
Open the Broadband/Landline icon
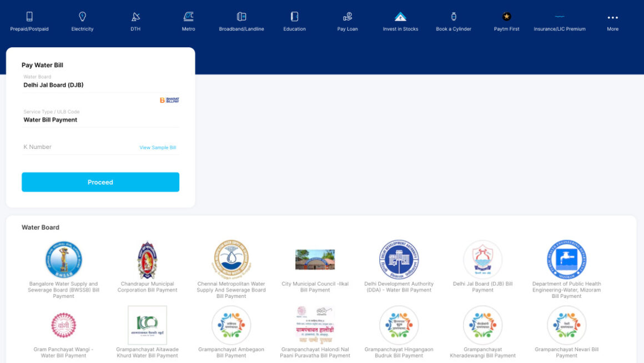click(241, 17)
